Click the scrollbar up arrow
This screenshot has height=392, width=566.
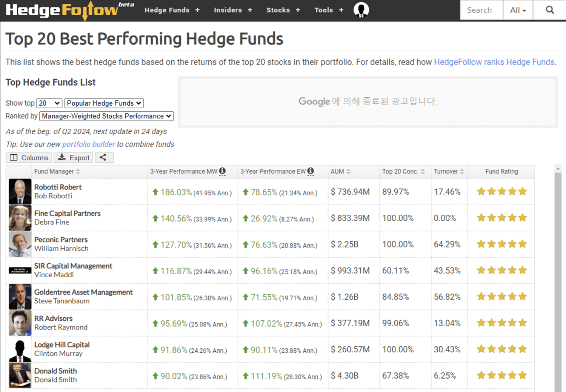[558, 168]
